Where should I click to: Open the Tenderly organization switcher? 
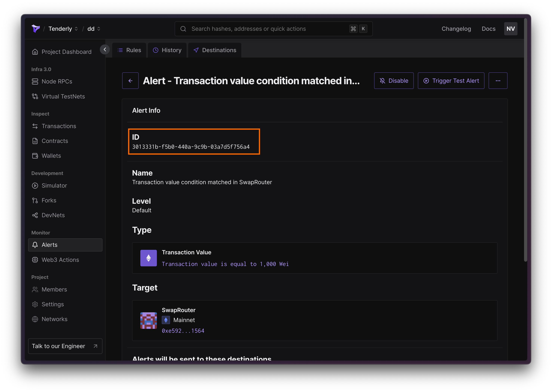63,29
